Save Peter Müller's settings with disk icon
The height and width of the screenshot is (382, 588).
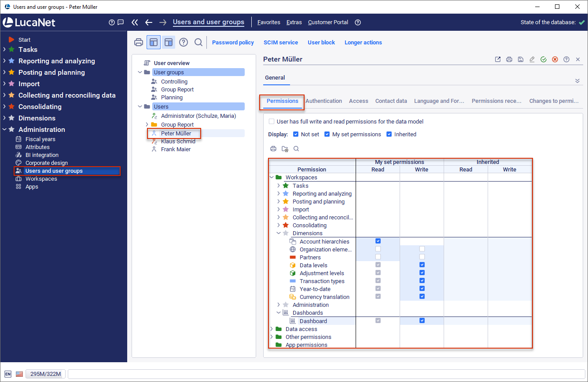(x=521, y=59)
